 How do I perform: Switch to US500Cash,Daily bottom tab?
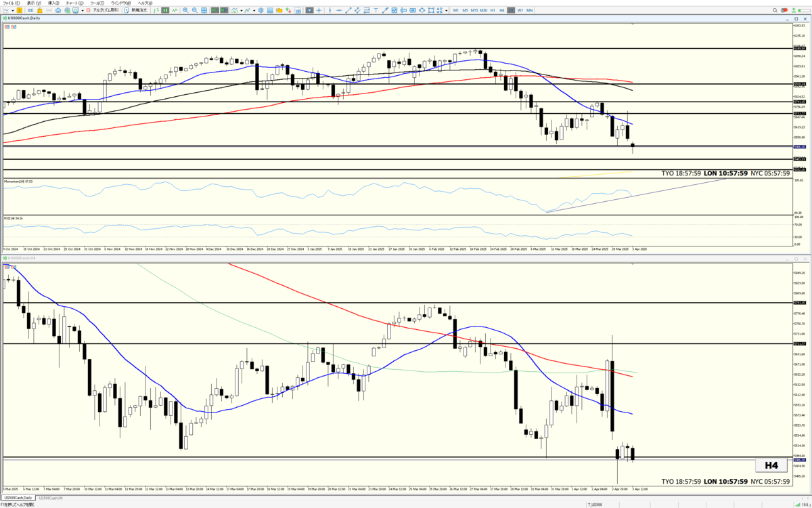[18, 498]
